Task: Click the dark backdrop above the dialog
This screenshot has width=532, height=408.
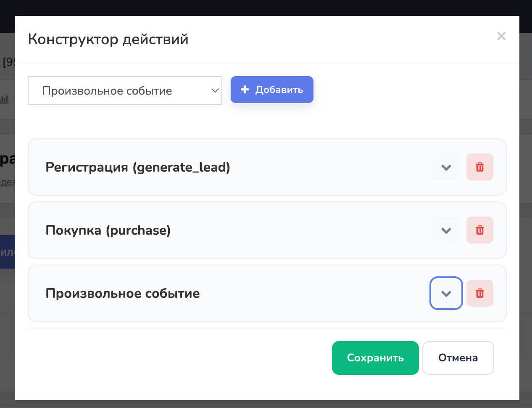Action: point(266,8)
